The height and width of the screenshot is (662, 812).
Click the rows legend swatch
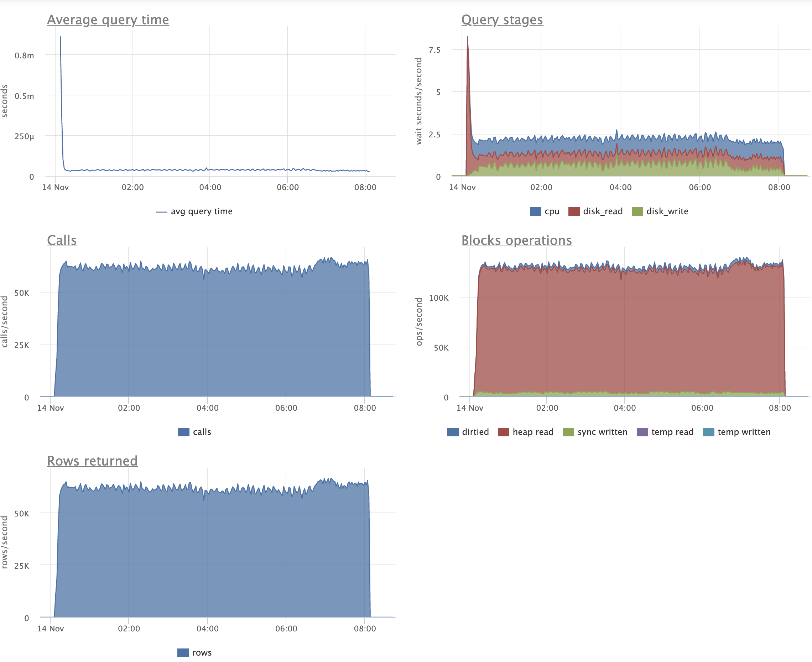[x=183, y=652]
